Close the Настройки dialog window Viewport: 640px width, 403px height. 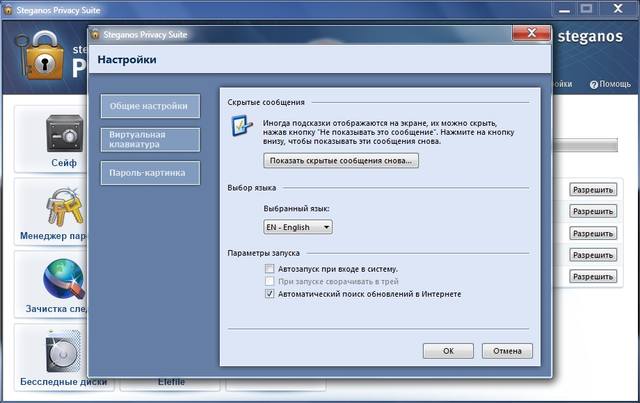point(531,33)
